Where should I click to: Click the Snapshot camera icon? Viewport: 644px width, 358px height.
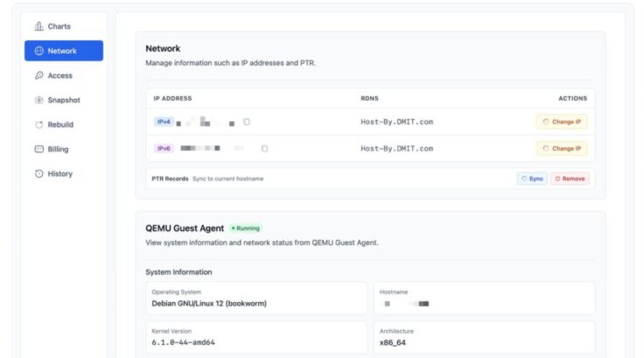coord(39,100)
